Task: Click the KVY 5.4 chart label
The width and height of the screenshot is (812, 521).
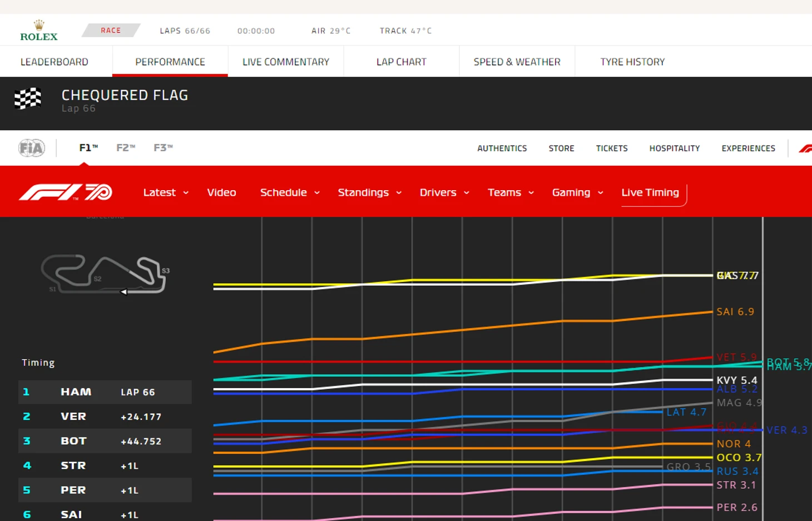Action: coord(737,380)
